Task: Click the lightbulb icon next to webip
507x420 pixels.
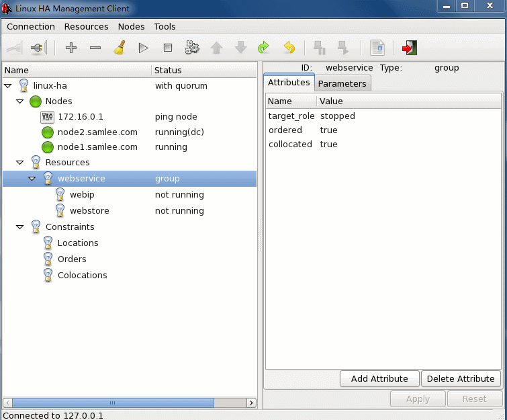Action: (60, 194)
